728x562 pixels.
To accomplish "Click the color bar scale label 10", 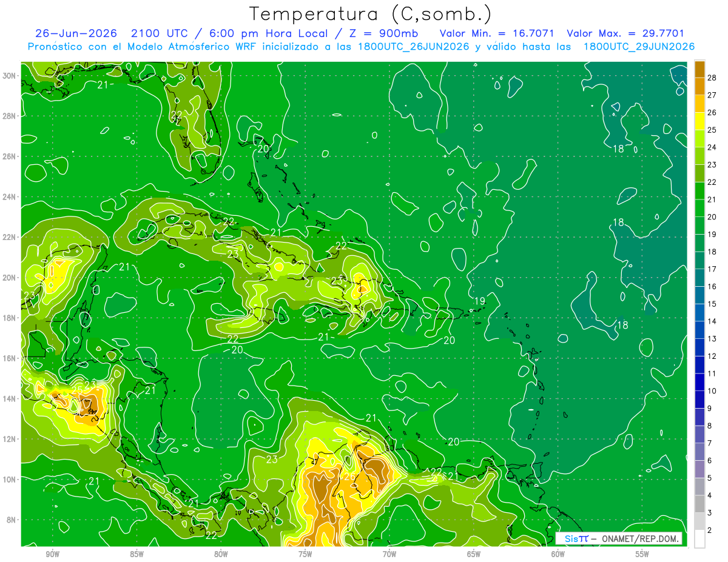I will [x=712, y=391].
